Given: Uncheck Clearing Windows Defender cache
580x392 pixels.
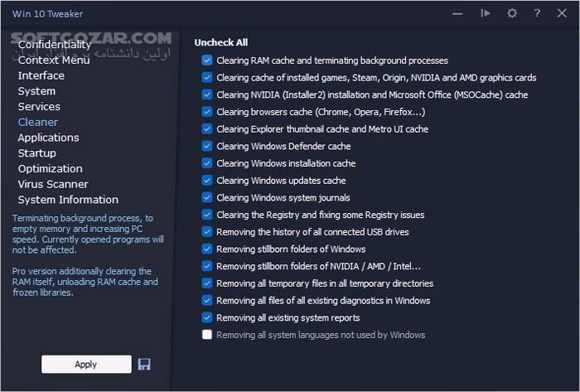Looking at the screenshot, I should pyautogui.click(x=206, y=146).
